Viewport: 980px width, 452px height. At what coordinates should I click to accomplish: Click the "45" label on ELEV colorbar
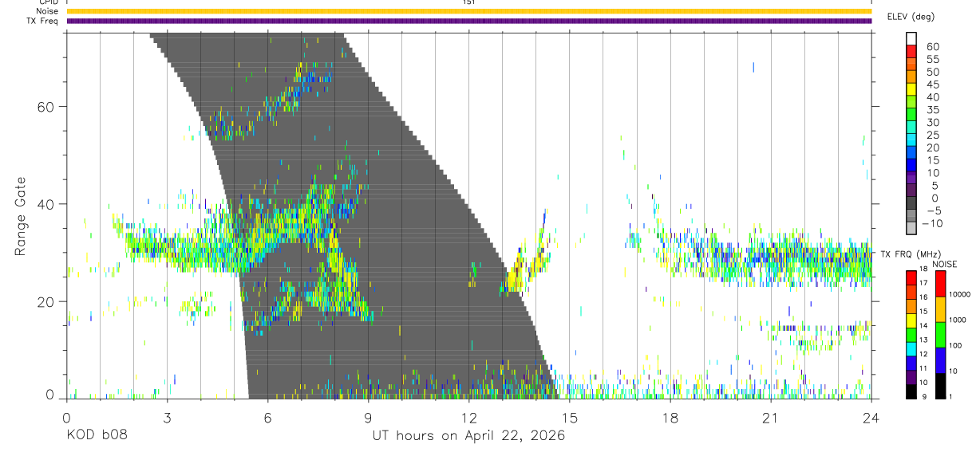coord(933,85)
